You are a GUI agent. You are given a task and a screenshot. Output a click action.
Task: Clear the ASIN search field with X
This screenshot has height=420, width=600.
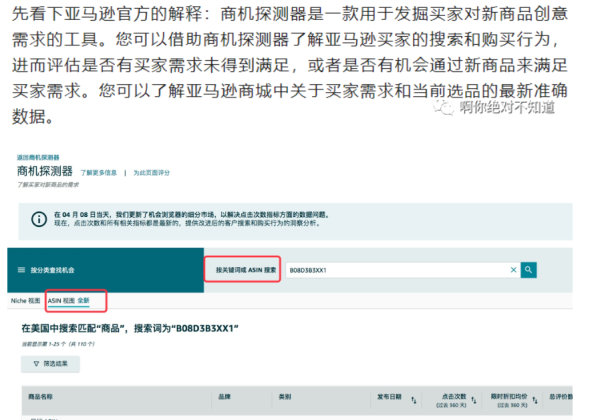point(514,270)
